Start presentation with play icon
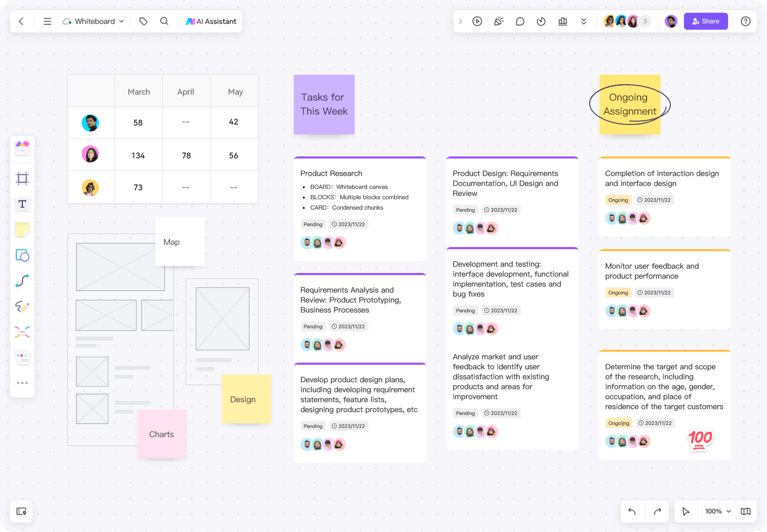Screen dimensions: 767x532 tap(477, 21)
